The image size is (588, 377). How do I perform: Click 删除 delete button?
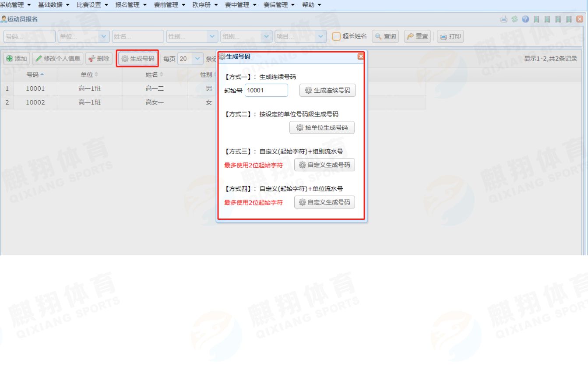(x=99, y=59)
